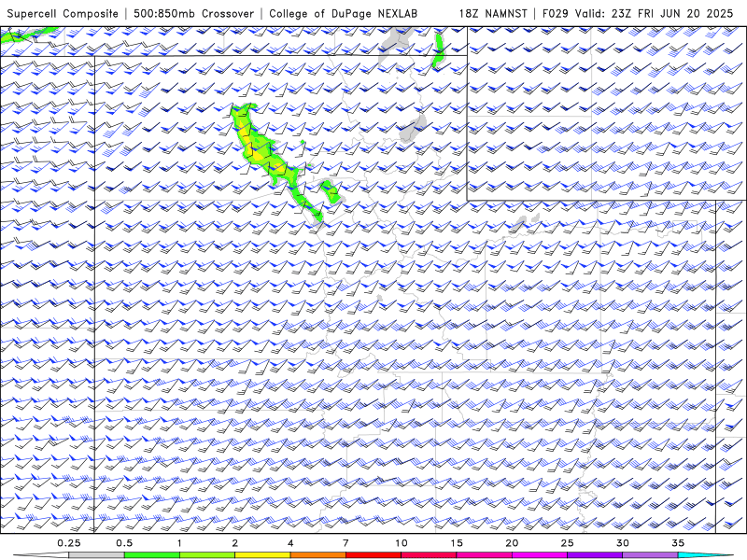Screen dimensions: 747x560
Task: Click the legend value '1'
Action: (179, 543)
